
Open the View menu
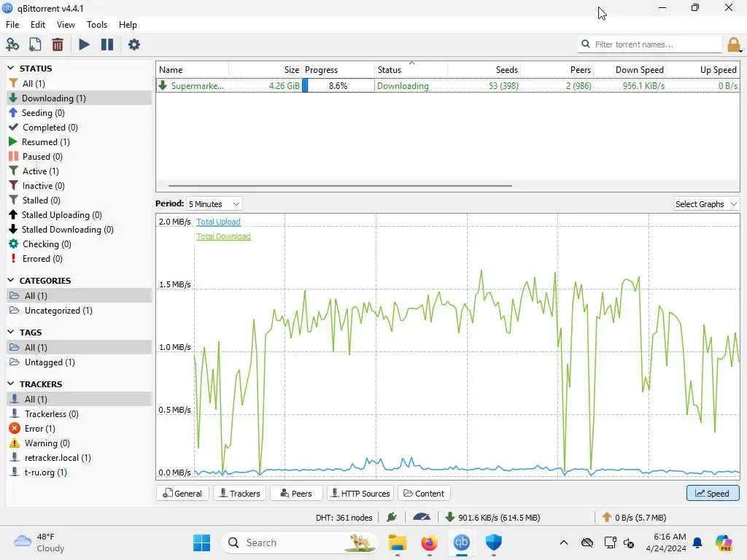tap(66, 25)
